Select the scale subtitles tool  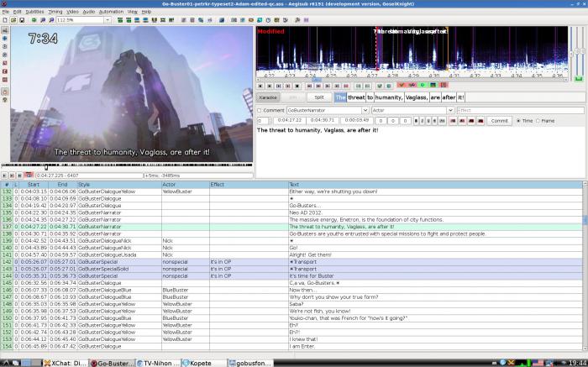(5, 63)
